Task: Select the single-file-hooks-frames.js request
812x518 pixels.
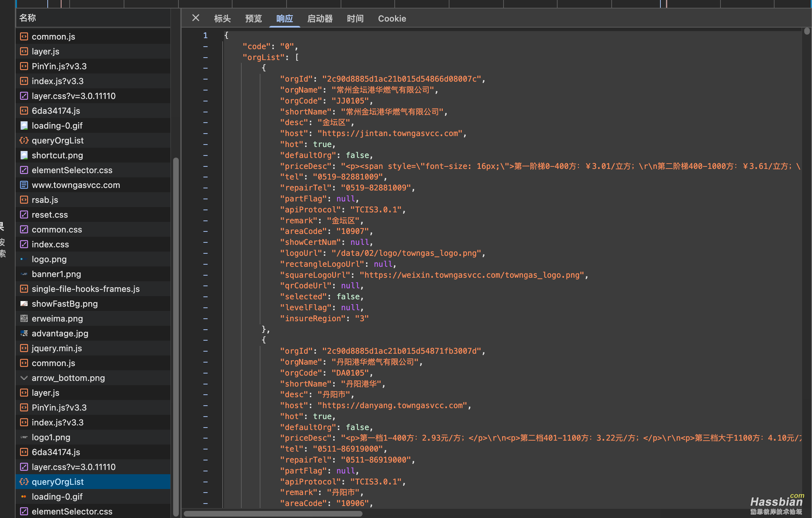Action: click(x=93, y=289)
